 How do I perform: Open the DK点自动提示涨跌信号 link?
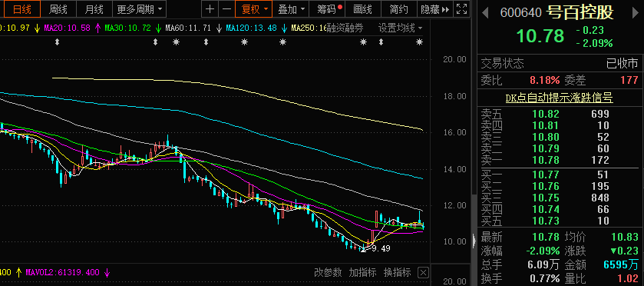[x=559, y=98]
